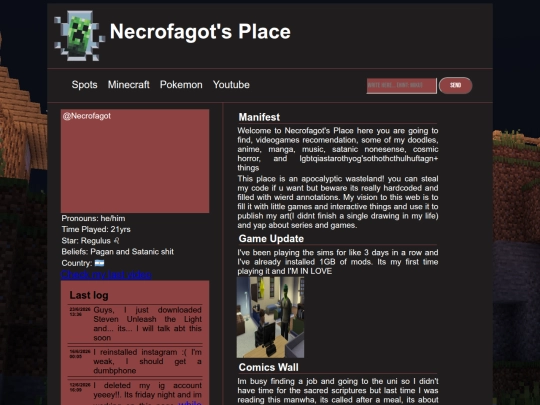Select the 'Pronouns: he/him' line
The width and height of the screenshot is (540, 405).
coord(93,218)
